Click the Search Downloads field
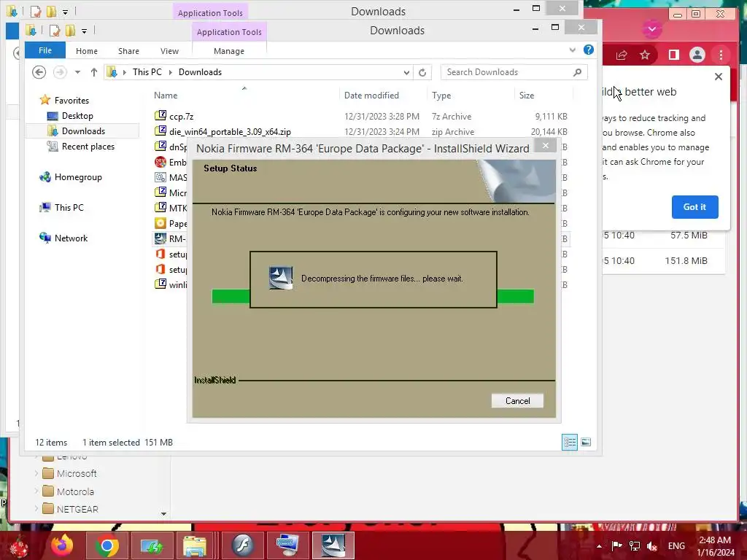This screenshot has height=560, width=747. point(508,72)
